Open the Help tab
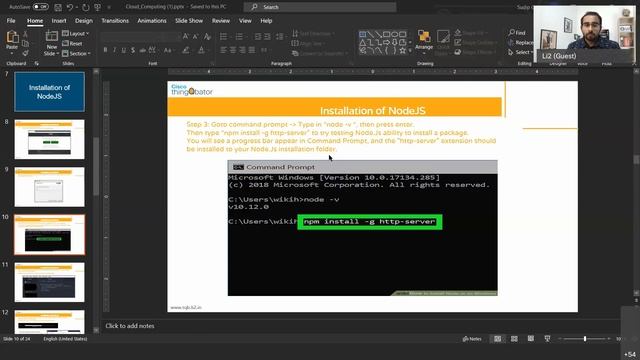This screenshot has width=640, height=360. point(266,20)
